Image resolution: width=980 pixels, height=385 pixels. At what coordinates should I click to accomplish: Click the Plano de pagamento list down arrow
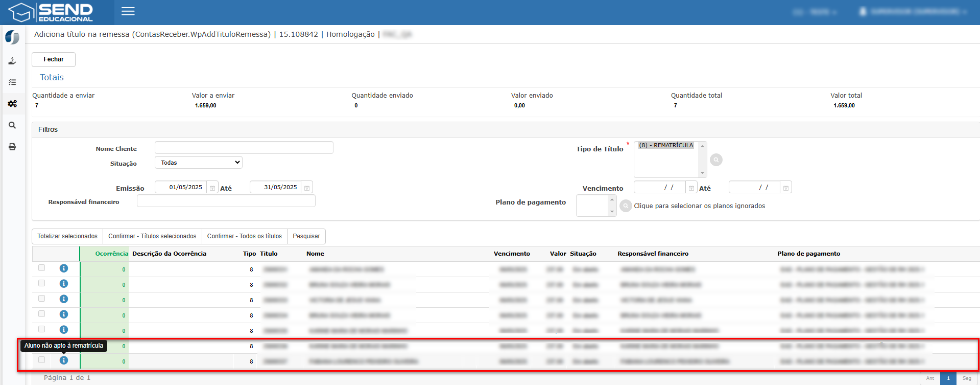tap(612, 212)
